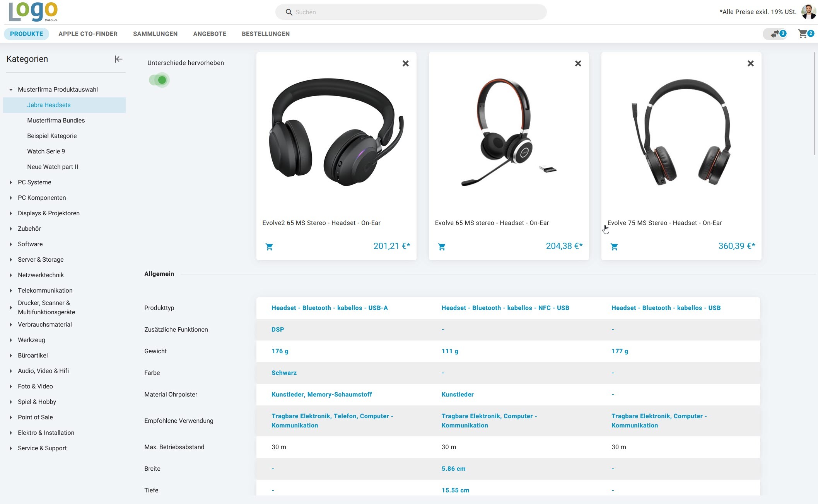
Task: Expand Telekommunikation category
Action: click(x=11, y=291)
